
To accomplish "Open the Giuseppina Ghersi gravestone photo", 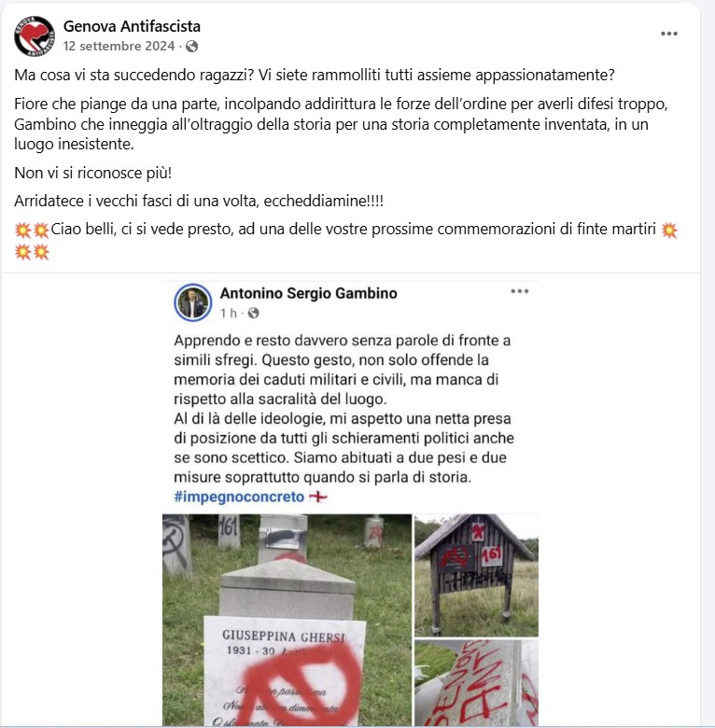I will [287, 620].
